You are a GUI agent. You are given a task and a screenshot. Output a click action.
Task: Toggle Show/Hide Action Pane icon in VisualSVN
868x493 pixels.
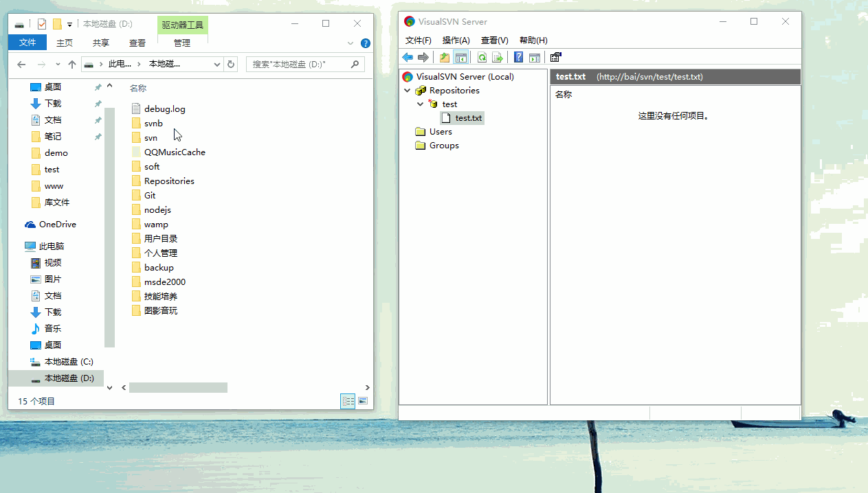click(x=534, y=58)
